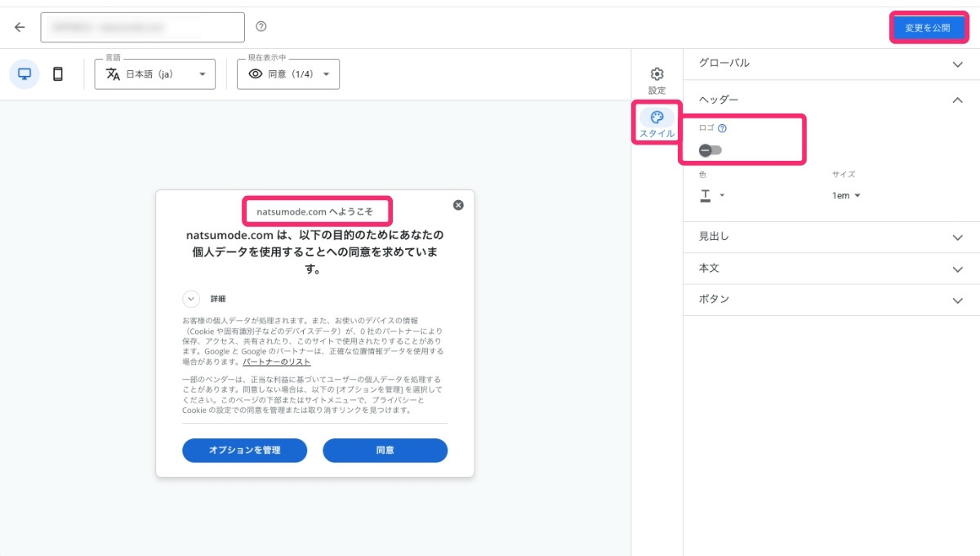Click the オプションを管理 button
Image resolution: width=980 pixels, height=556 pixels.
[x=244, y=450]
